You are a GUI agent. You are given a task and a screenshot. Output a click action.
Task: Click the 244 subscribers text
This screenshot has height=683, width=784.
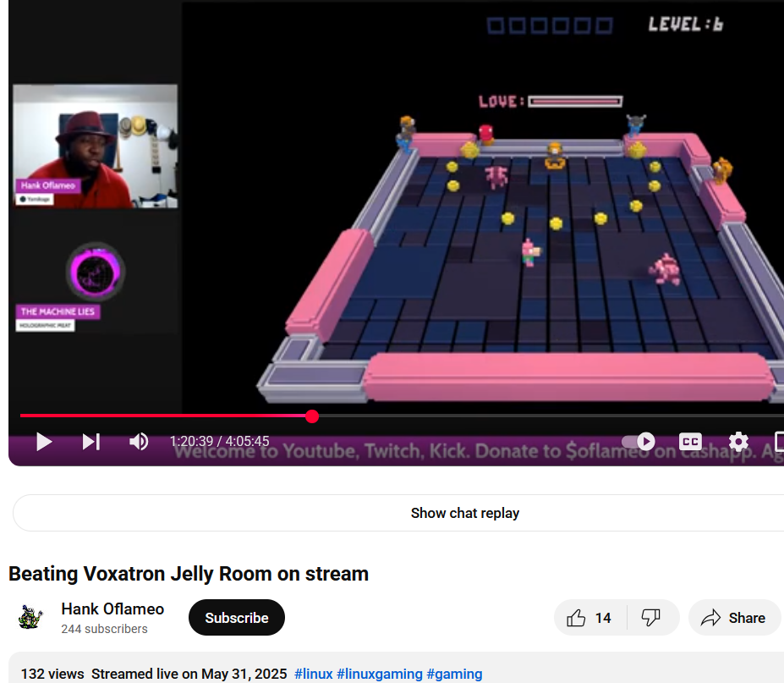104,629
